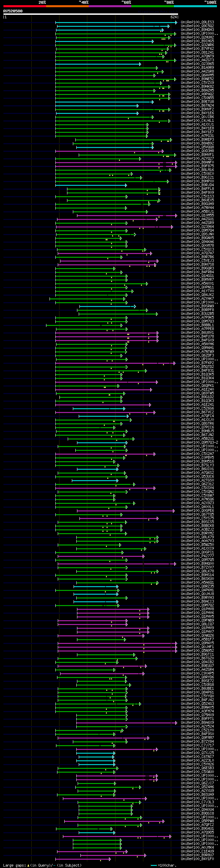The image size is (220, 868).
Task: Select the UniRef100_A9PAQ2 label
Action: tap(197, 94)
